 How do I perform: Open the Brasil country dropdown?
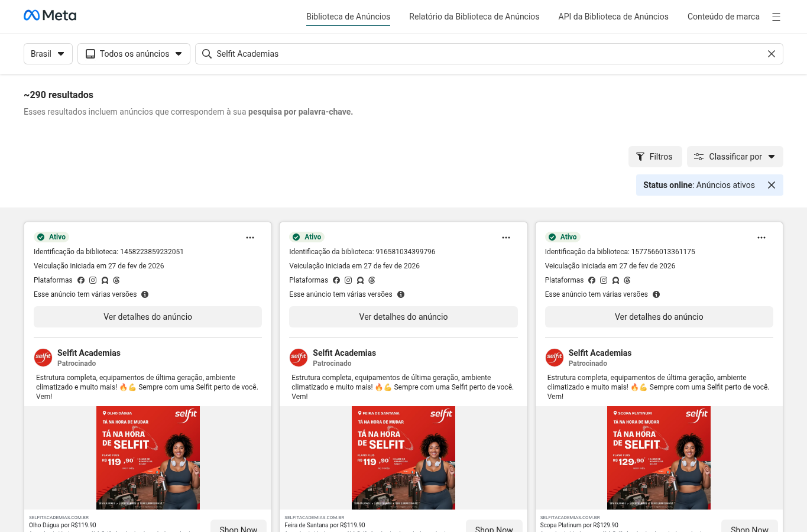48,54
